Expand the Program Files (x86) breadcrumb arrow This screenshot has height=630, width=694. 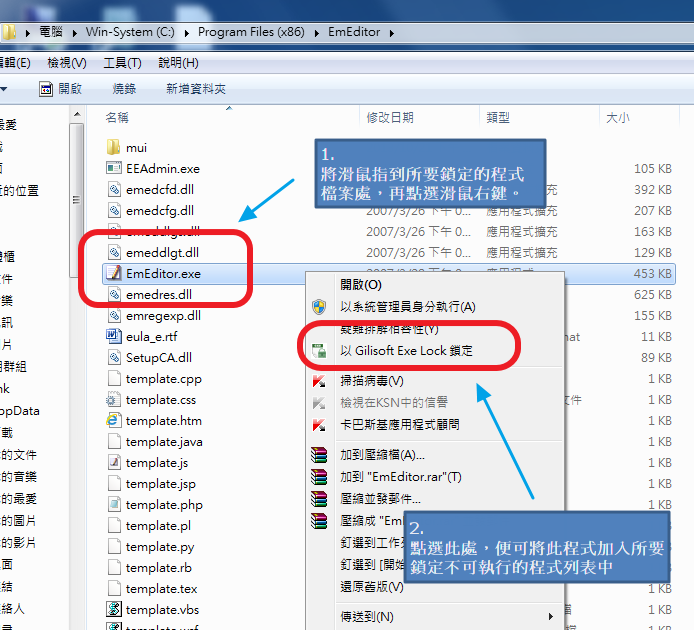click(317, 32)
